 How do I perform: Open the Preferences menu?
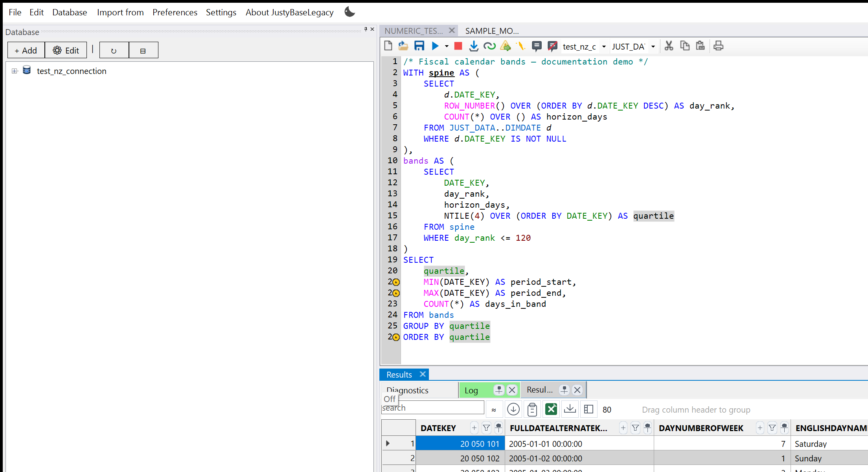pos(175,12)
